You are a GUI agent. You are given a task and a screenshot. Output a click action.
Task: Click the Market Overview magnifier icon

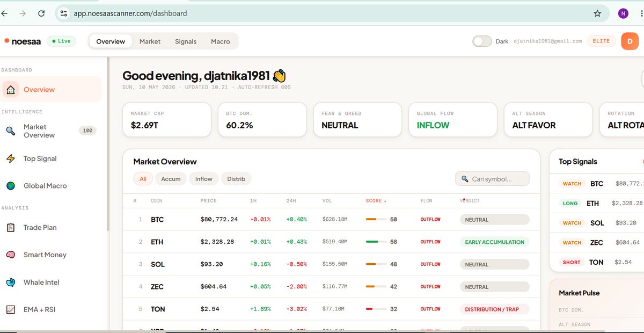11,131
